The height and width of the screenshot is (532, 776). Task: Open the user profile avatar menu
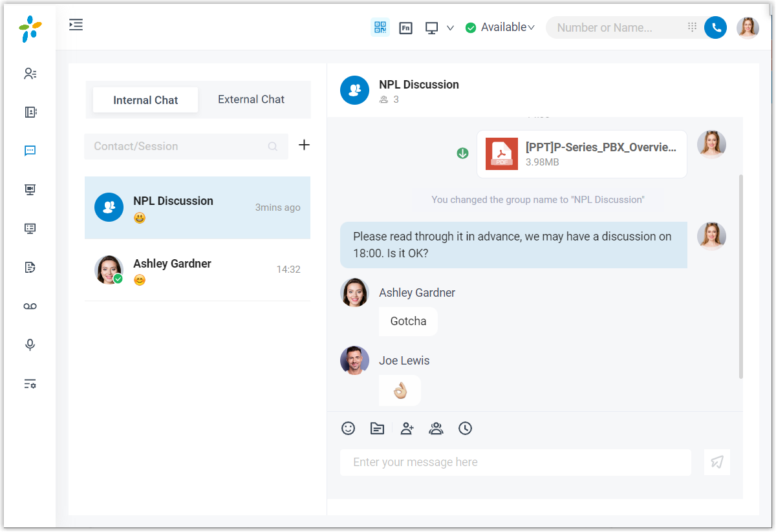pos(748,28)
